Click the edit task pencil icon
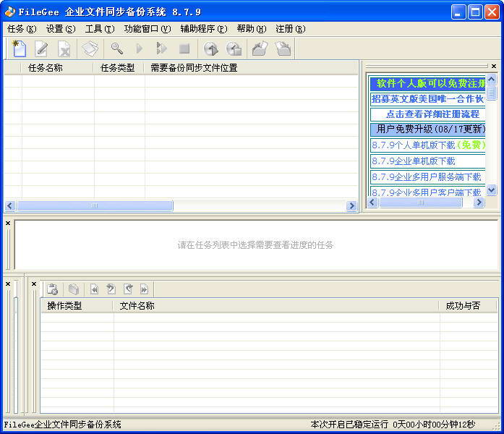 42,48
